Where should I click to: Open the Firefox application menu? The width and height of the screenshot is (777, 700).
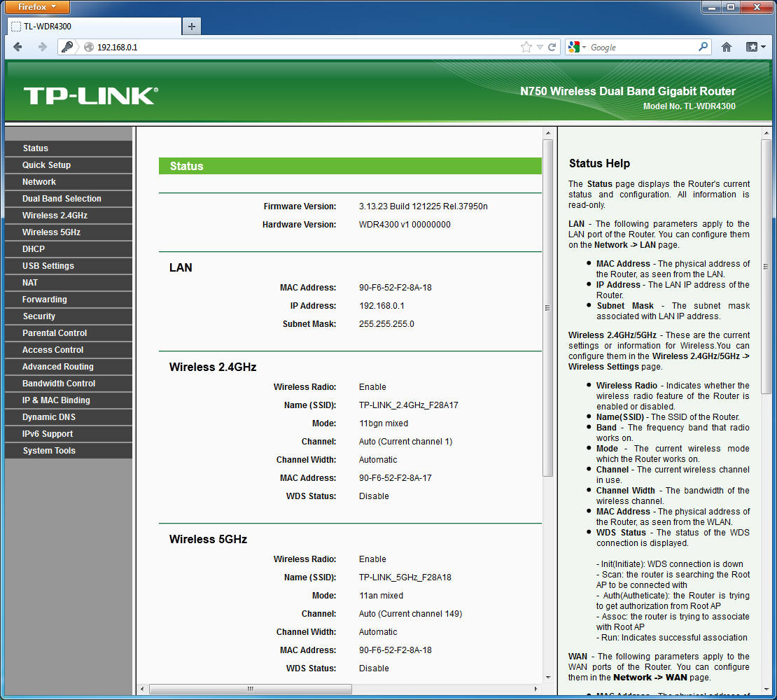[37, 7]
